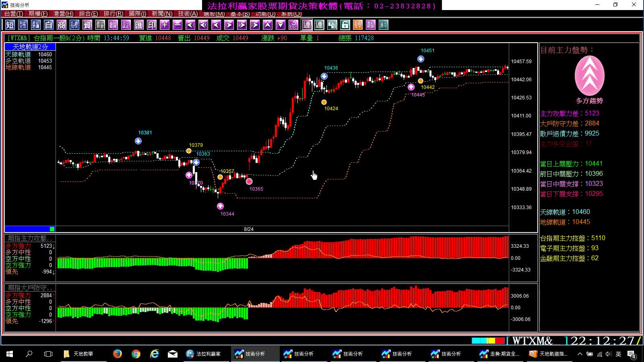Toggle the purple 連 link icon

pyautogui.click(x=307, y=25)
